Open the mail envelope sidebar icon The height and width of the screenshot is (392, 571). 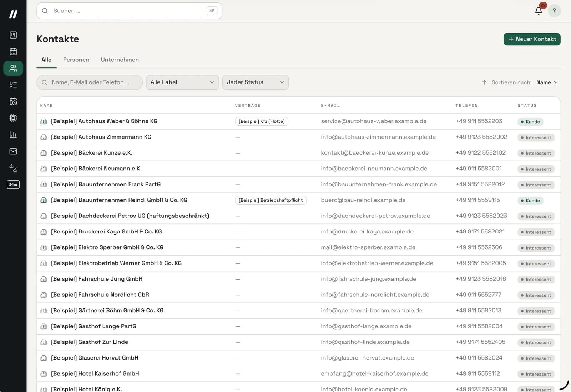(13, 151)
